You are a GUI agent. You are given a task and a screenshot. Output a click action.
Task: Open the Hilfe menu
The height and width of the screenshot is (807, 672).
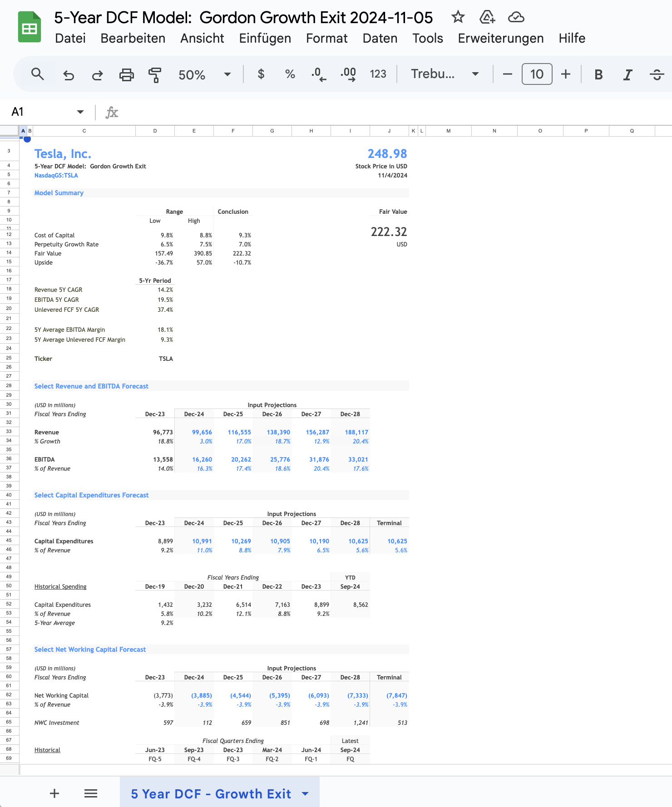pos(572,38)
